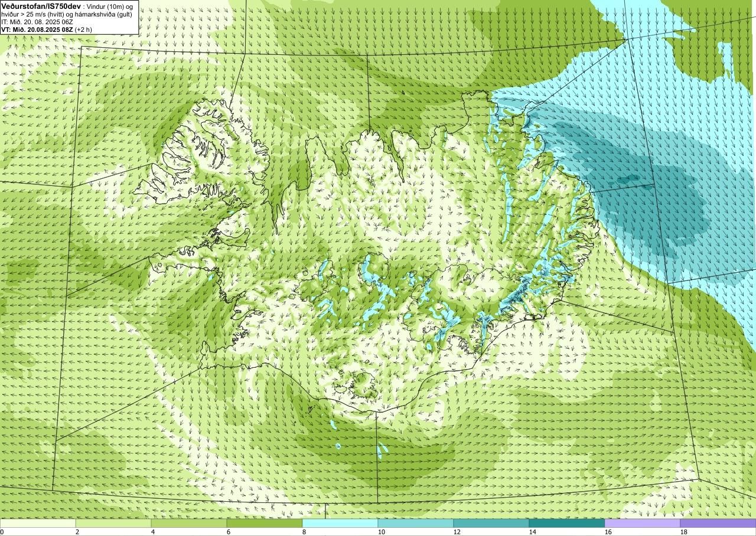The image size is (756, 536).
Task: Click the 'VT: Mið. 20.08.2025 08Z (+2 h)' line
Action: pyautogui.click(x=47, y=29)
